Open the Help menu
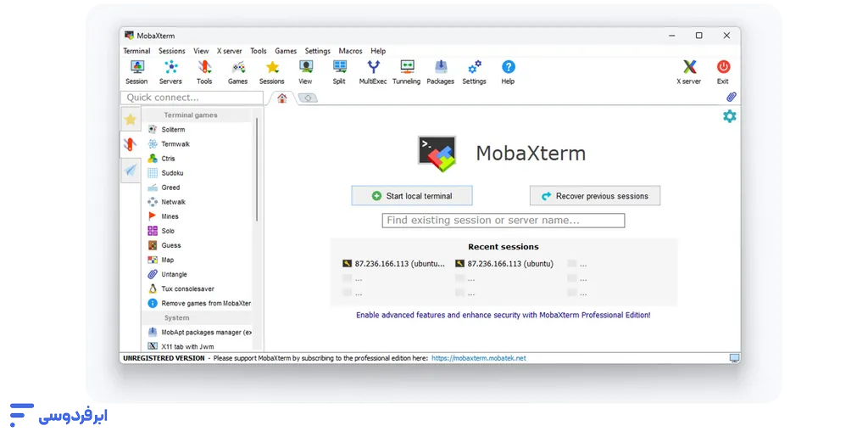 pos(378,51)
